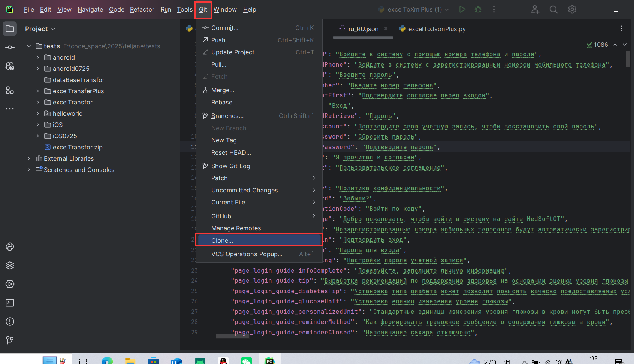The width and height of the screenshot is (634, 364).
Task: Open the PyCharm main menu logo icon
Action: pyautogui.click(x=10, y=9)
